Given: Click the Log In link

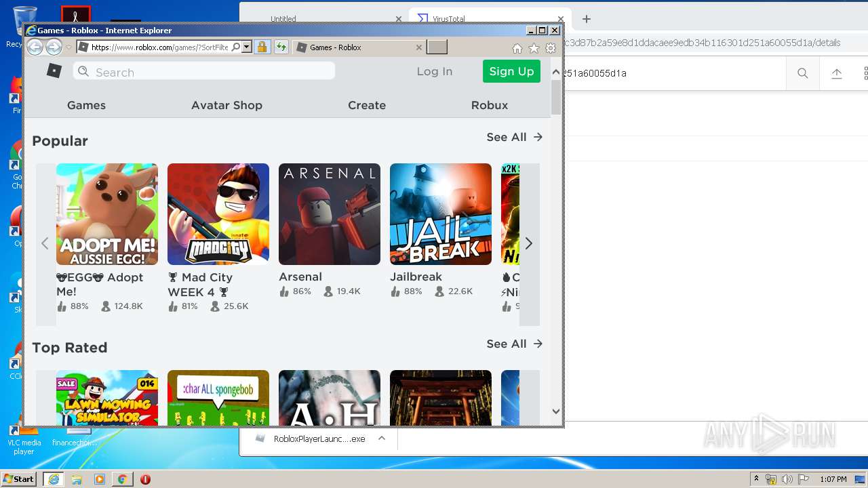Looking at the screenshot, I should point(435,71).
